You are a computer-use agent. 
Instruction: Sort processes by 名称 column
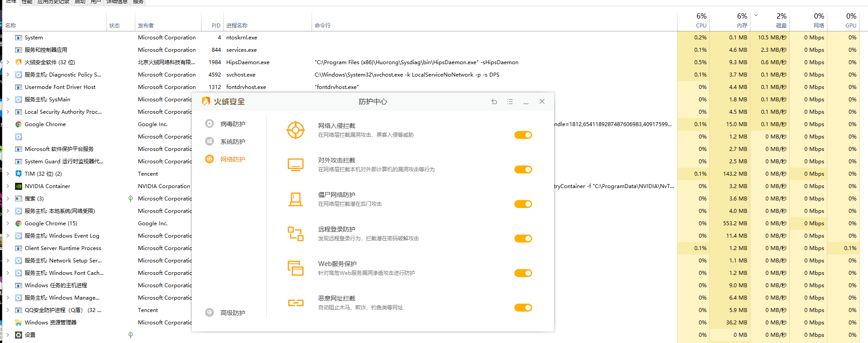[11, 26]
